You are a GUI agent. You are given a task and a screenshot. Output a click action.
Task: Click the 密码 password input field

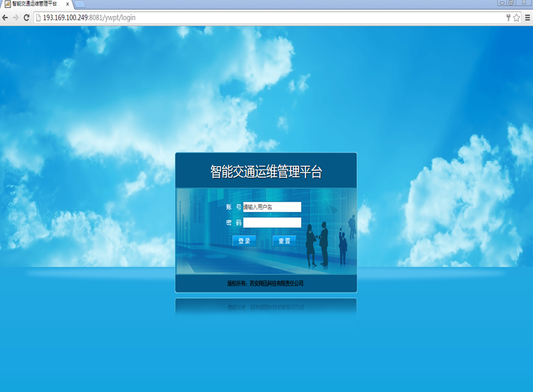pos(272,223)
